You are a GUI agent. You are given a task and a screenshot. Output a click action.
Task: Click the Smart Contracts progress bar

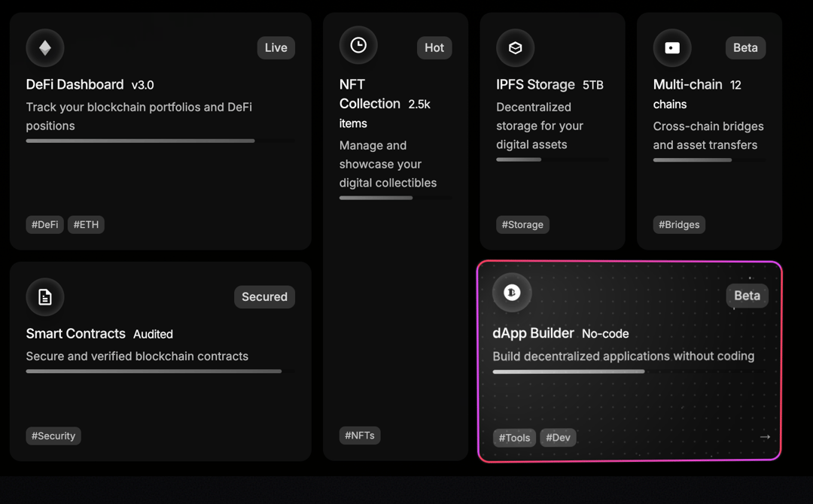[x=160, y=372]
